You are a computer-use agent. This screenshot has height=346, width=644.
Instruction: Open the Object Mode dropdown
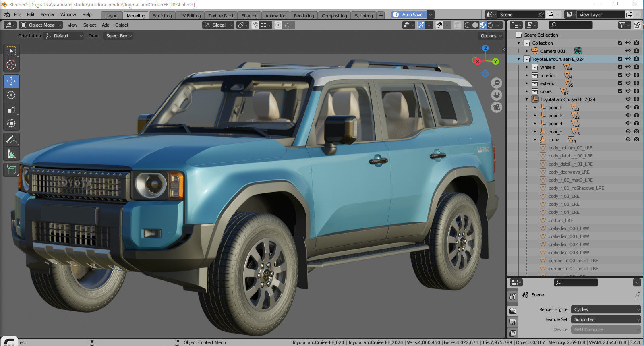point(41,25)
